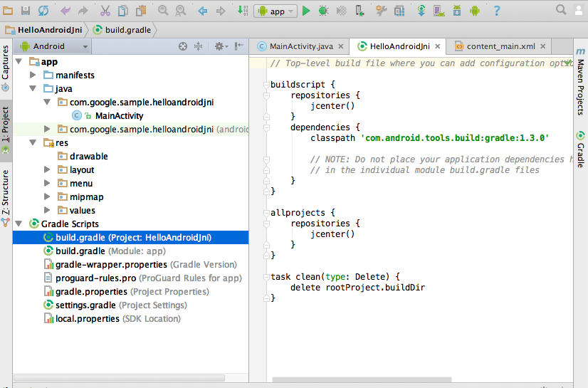This screenshot has height=388, width=588.
Task: Select settings.gradle file
Action: pos(121,305)
